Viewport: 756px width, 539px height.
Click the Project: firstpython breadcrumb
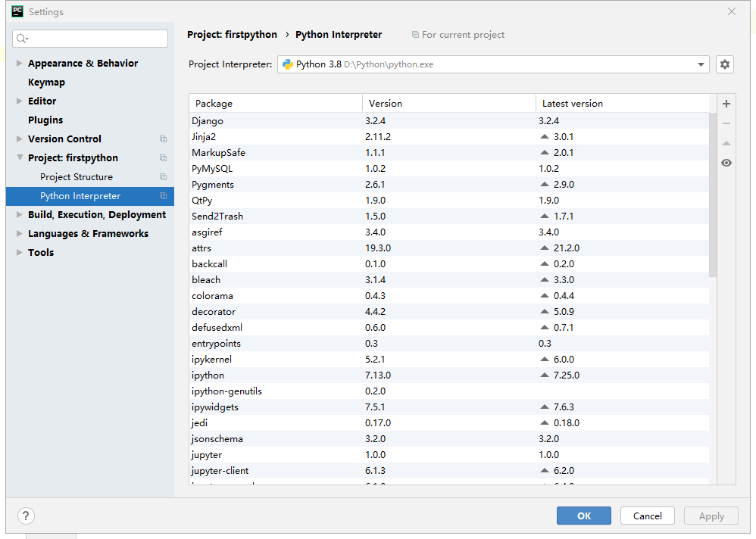232,35
